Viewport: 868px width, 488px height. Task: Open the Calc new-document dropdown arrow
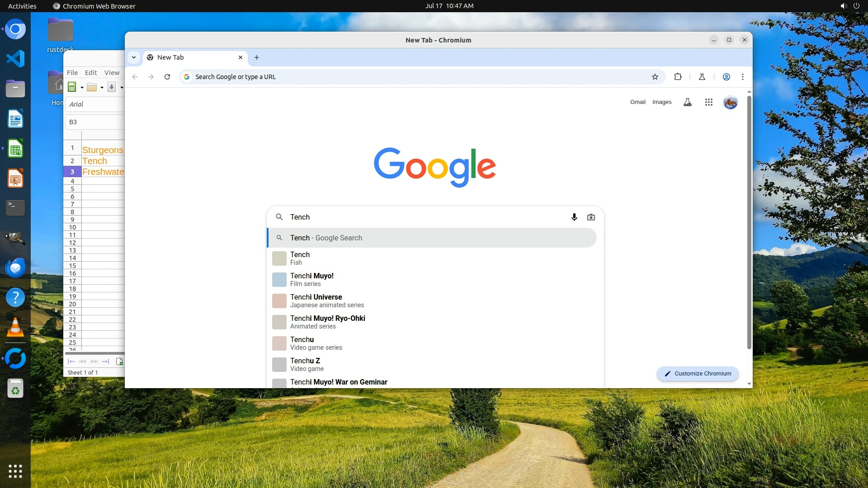(x=82, y=88)
